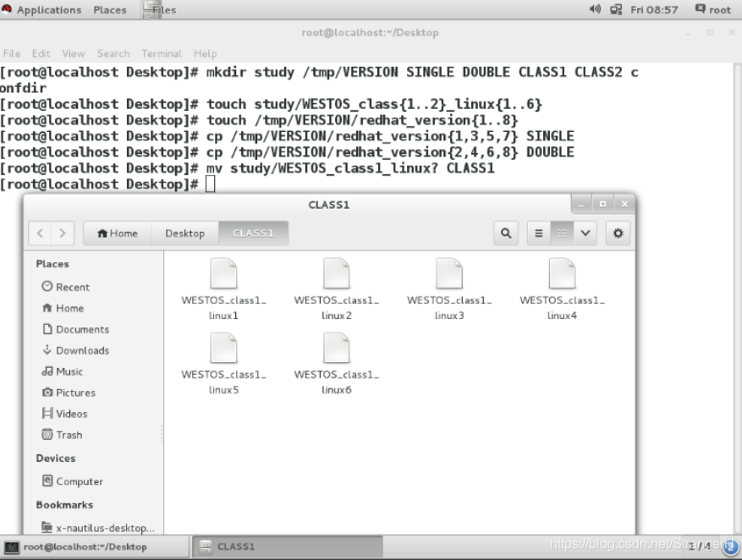Open Recent in the Places sidebar
Viewport: 742px width, 560px height.
click(65, 287)
